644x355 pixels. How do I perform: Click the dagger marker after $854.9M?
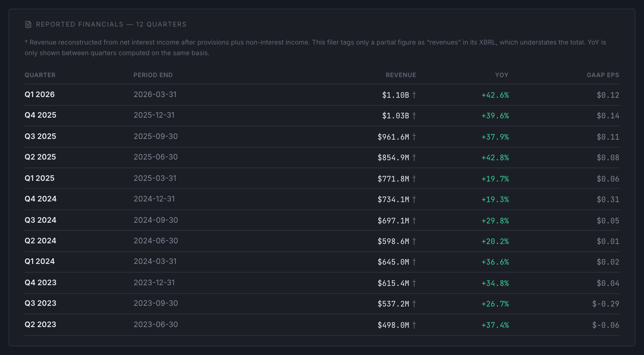tap(414, 158)
